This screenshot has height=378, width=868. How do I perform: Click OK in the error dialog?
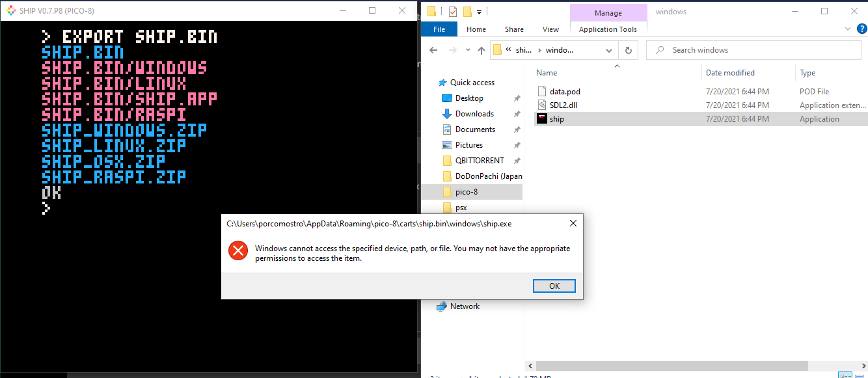tap(554, 286)
